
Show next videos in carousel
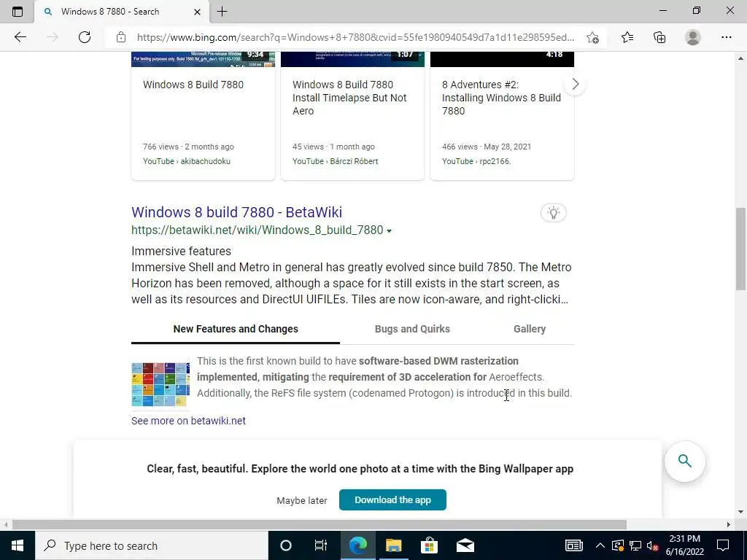click(575, 85)
